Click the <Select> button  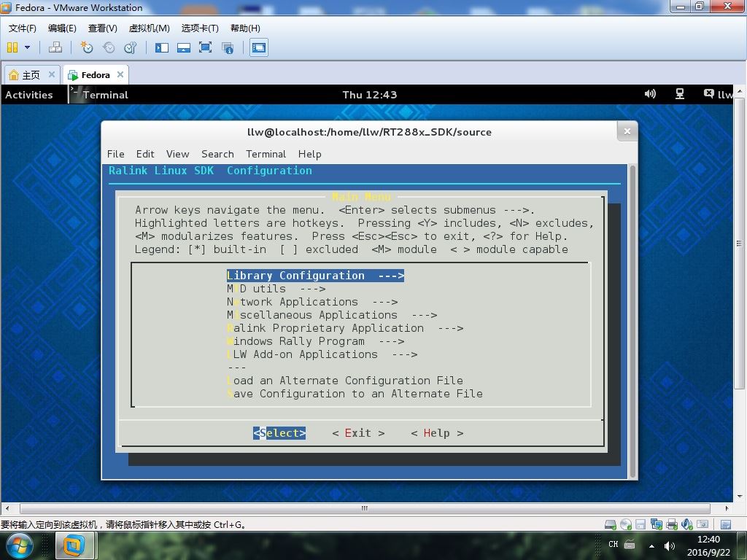click(279, 433)
